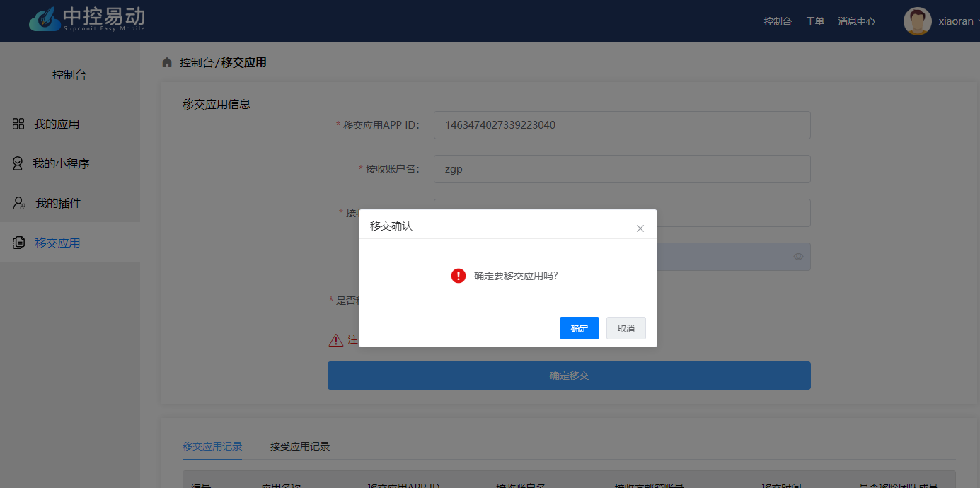The width and height of the screenshot is (980, 488).
Task: Click the 移交应用APP ID input field
Action: pyautogui.click(x=622, y=125)
